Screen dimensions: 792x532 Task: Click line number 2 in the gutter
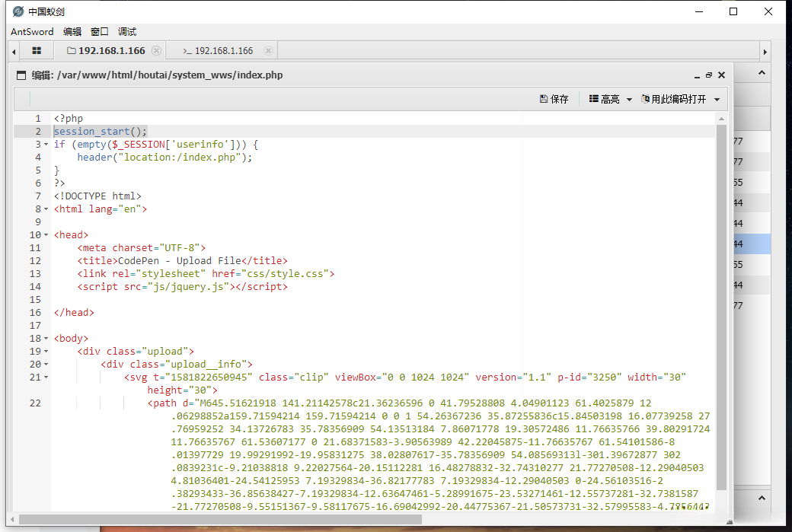(38, 131)
